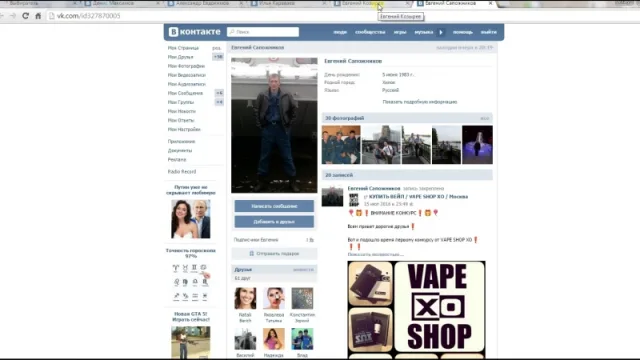Click the post author's small avatar
Screen dimensions: 640x360
[x=332, y=196]
